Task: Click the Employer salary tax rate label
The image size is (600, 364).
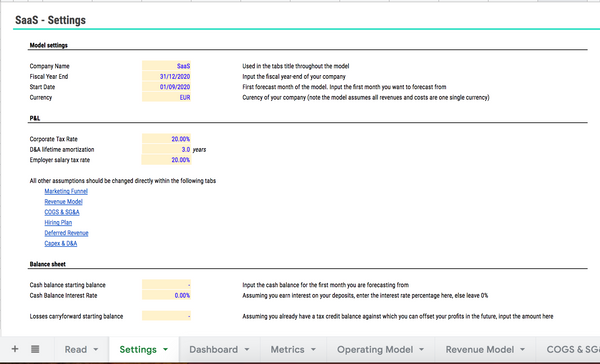Action: (60, 160)
